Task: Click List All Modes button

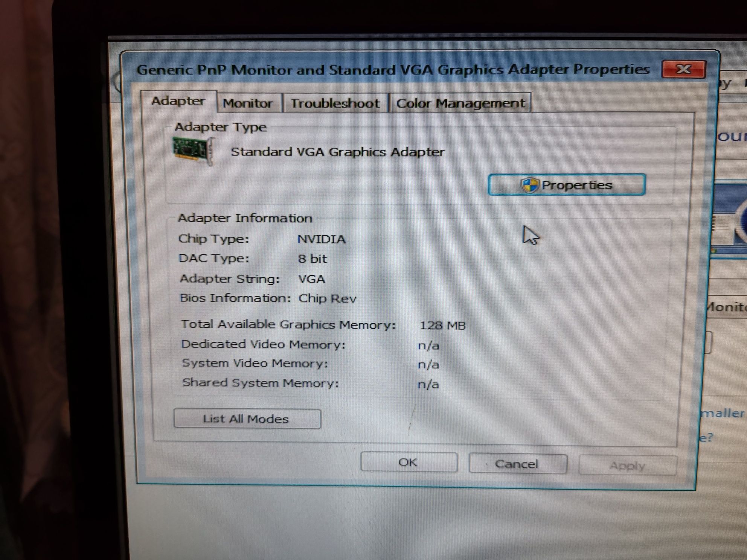Action: tap(247, 419)
